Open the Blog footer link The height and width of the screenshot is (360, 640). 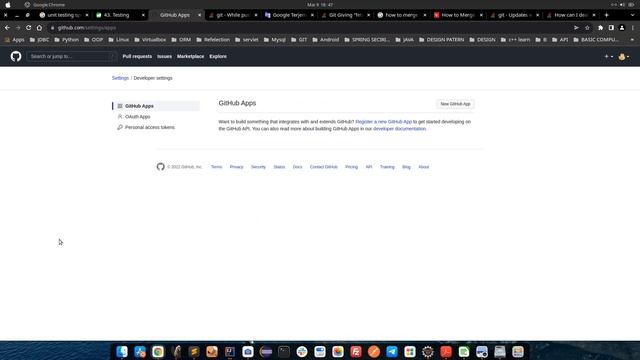click(x=406, y=167)
